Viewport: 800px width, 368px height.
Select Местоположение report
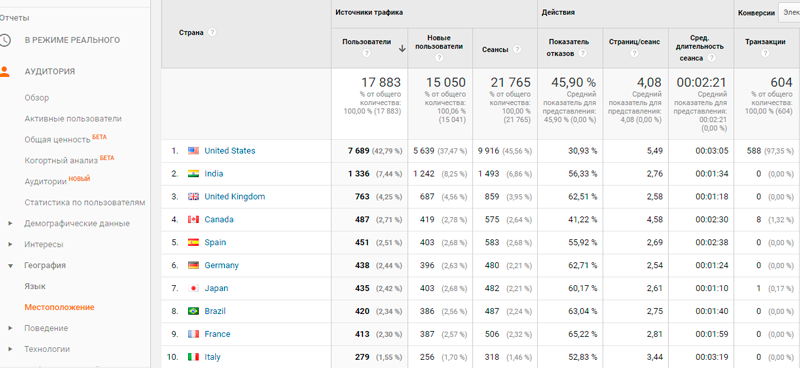coord(59,307)
